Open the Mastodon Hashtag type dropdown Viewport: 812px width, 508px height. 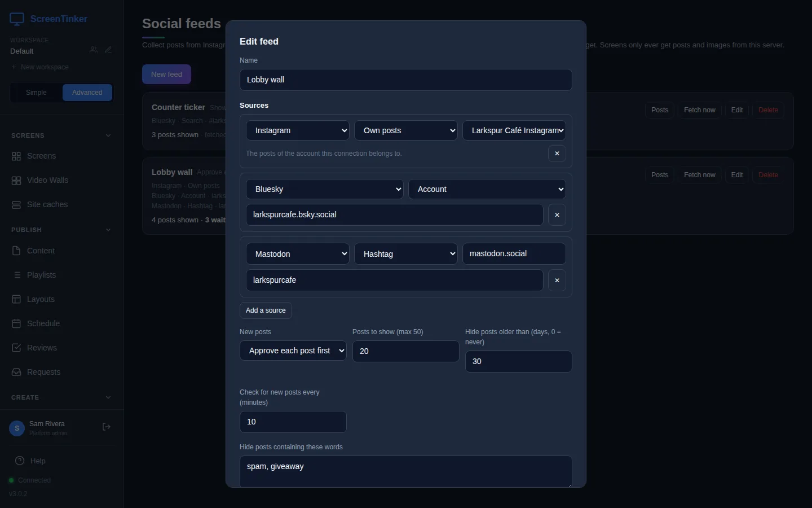tap(406, 254)
